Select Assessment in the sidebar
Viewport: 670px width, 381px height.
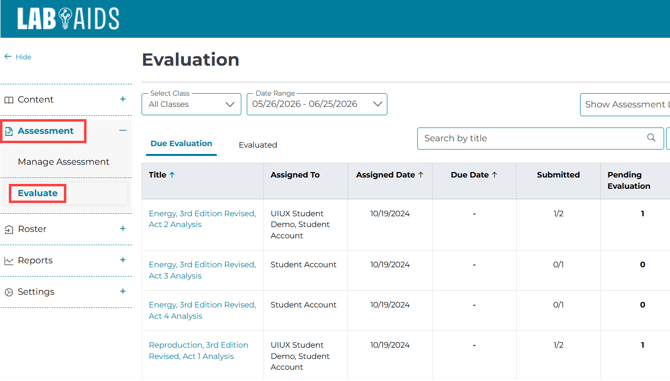coord(45,131)
